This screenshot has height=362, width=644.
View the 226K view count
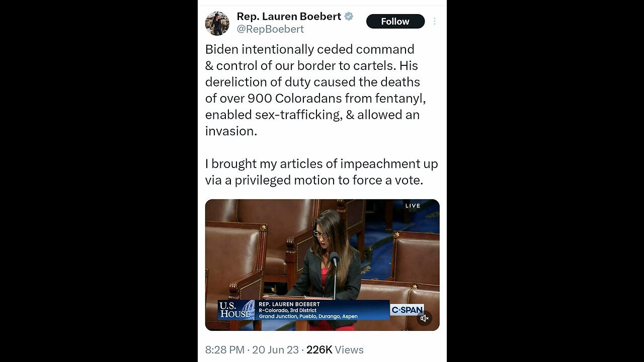(x=319, y=349)
